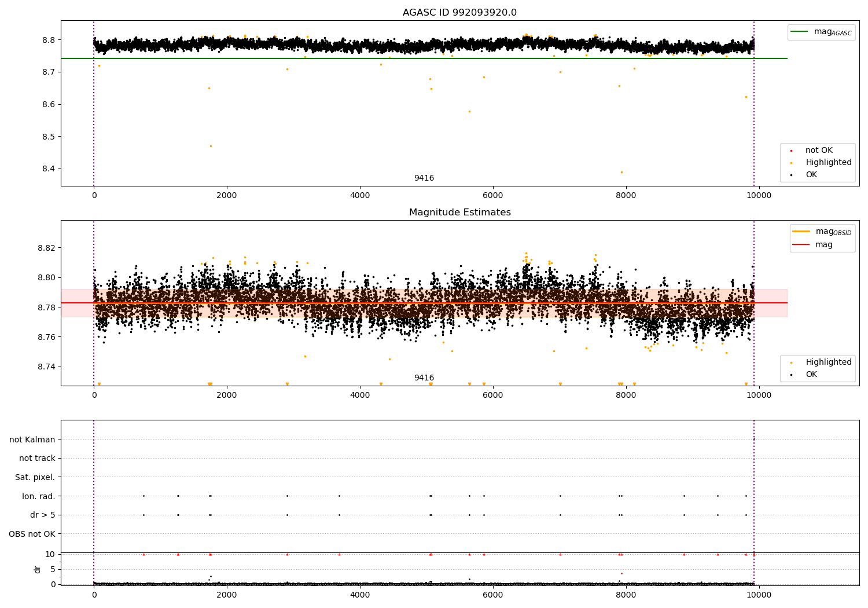
Task: Click the red line sample beside 'mag' legend
Action: 801,245
